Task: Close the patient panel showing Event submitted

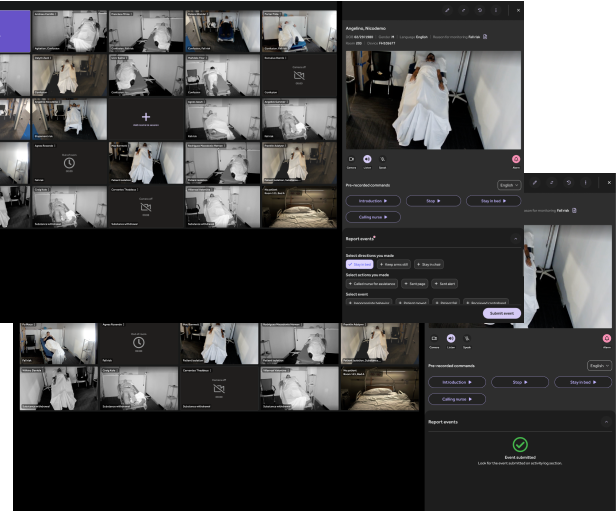Action: pos(609,183)
